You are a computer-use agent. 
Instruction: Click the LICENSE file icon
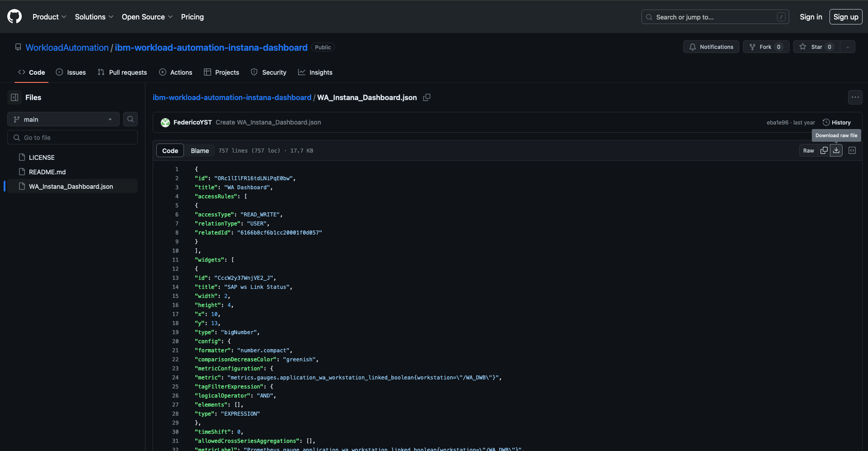(22, 157)
